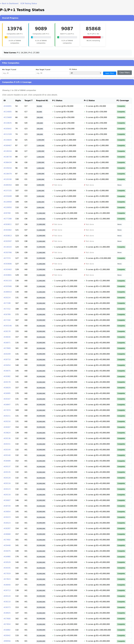Open composite #114005 details

click(x=8, y=112)
